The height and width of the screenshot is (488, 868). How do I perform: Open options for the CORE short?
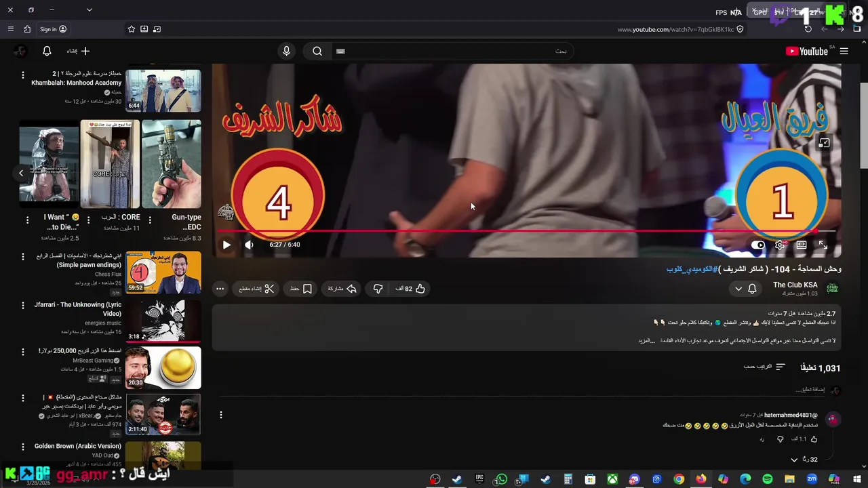[89, 220]
